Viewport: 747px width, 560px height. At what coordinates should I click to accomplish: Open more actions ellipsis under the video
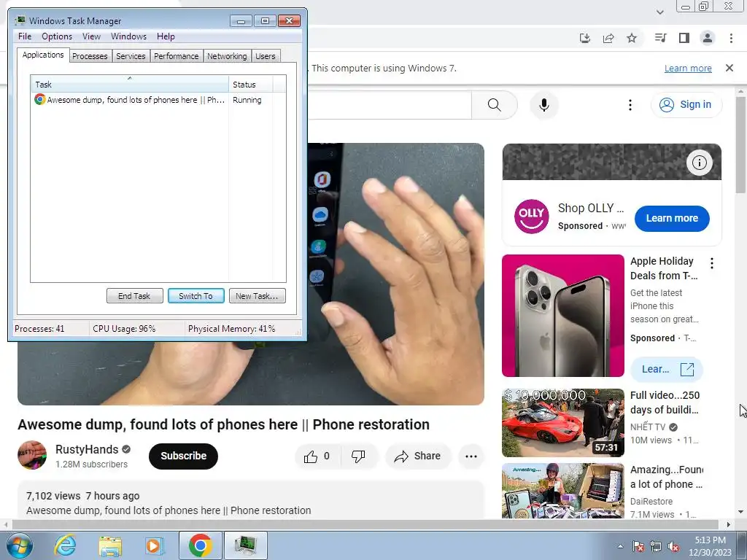click(x=471, y=456)
